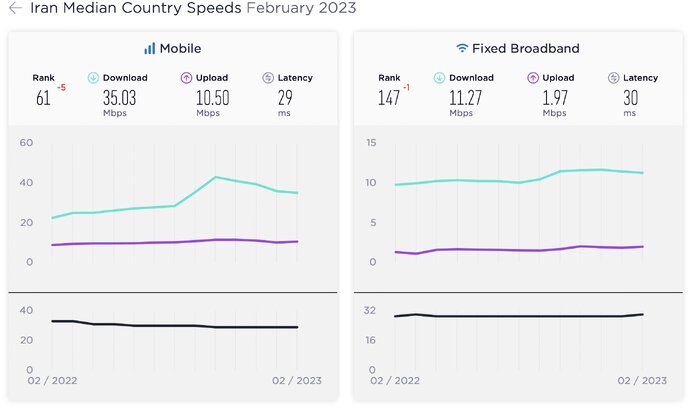Click Fixed Broadband rank value 147
The width and height of the screenshot is (700, 408).
click(x=387, y=98)
